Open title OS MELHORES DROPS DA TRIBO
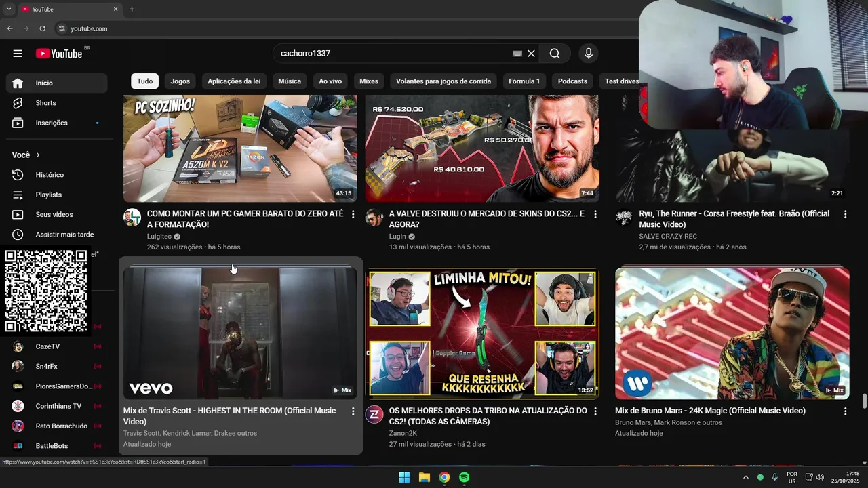Screen dimensions: 868x488 488,416
